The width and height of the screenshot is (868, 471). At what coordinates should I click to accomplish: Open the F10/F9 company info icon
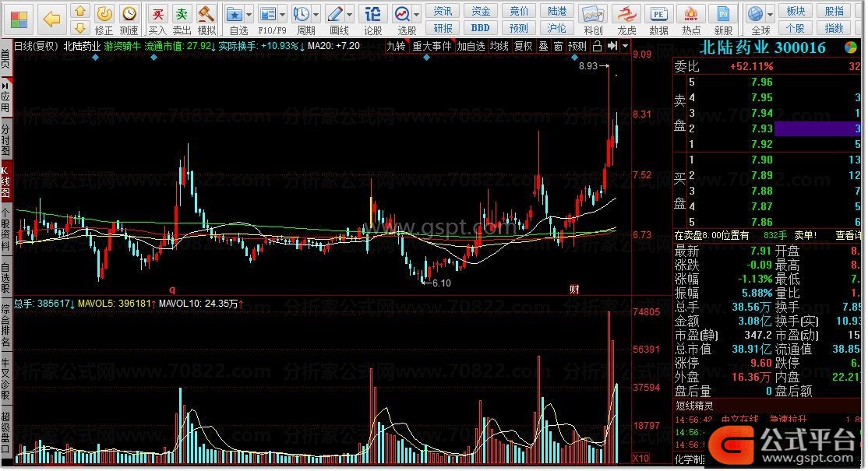(269, 14)
